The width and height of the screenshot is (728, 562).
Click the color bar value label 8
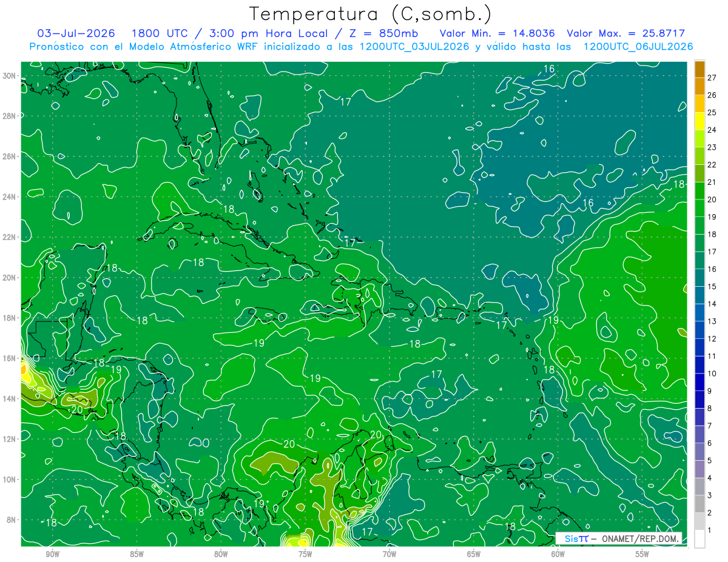(x=710, y=408)
